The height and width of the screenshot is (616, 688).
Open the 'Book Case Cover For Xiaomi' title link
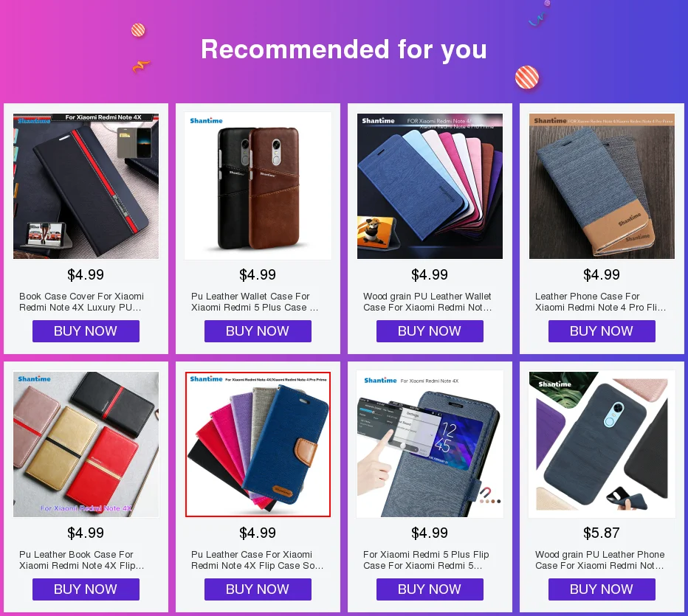click(x=82, y=302)
